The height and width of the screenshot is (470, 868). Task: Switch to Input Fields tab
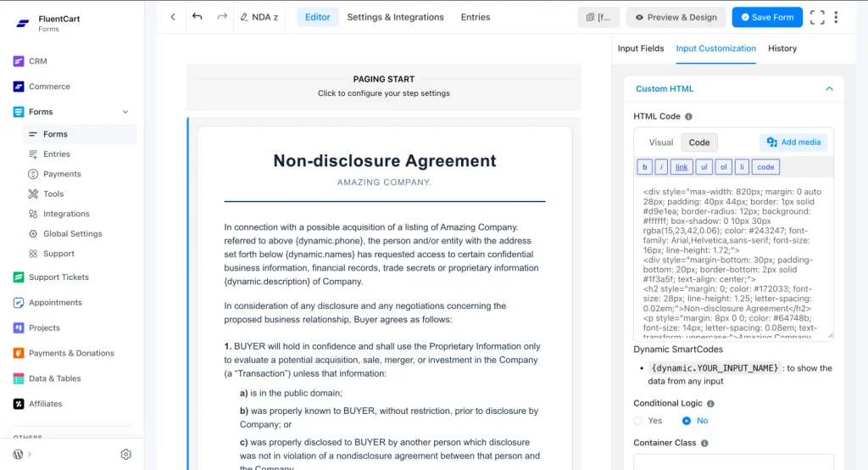pyautogui.click(x=641, y=48)
